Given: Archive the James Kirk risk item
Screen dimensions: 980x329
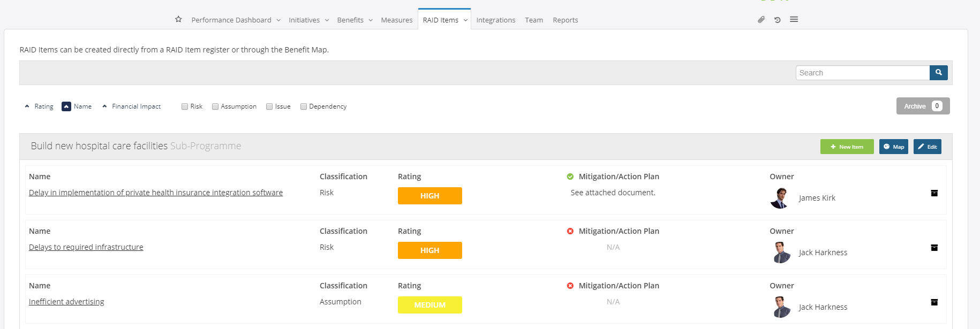Looking at the screenshot, I should pos(934,193).
